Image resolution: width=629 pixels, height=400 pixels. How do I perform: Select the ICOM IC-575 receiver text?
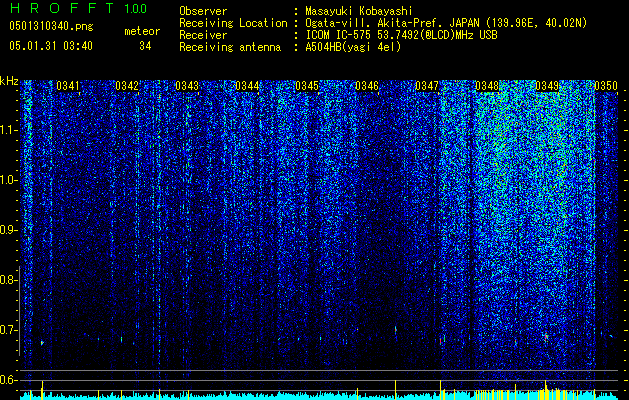click(x=401, y=35)
